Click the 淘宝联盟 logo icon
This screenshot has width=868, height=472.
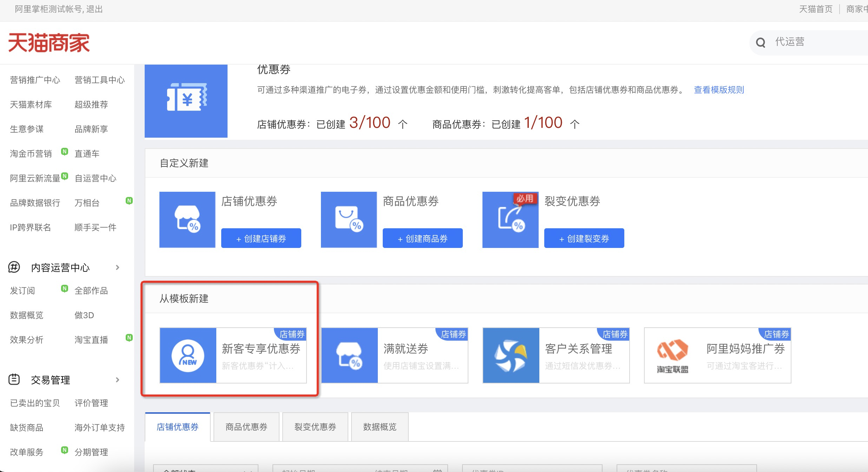672,355
